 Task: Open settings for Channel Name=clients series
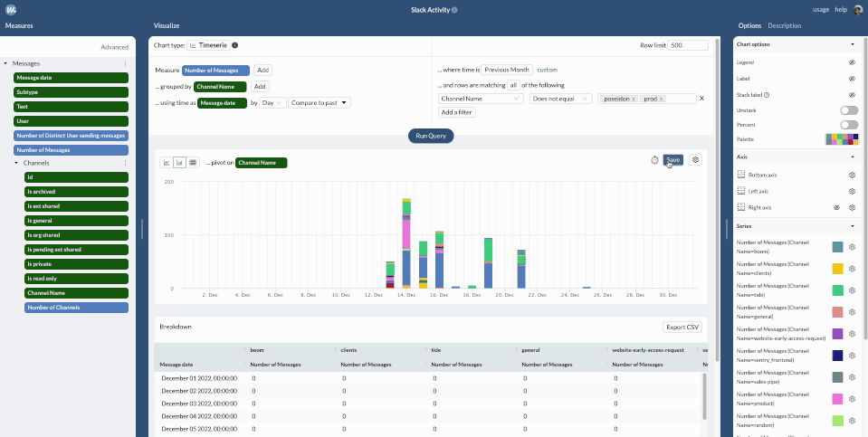click(853, 269)
